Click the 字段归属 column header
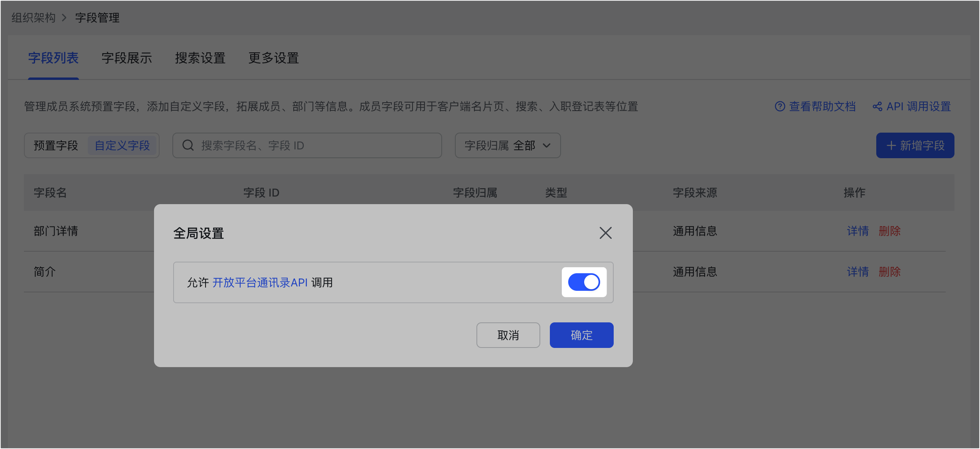Screen dimensions: 980x449 (x=475, y=193)
